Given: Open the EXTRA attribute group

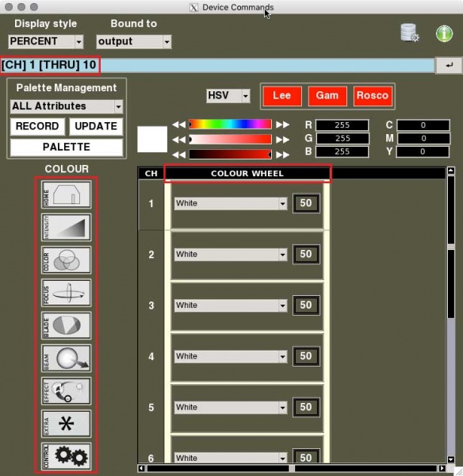Looking at the screenshot, I should 66,424.
